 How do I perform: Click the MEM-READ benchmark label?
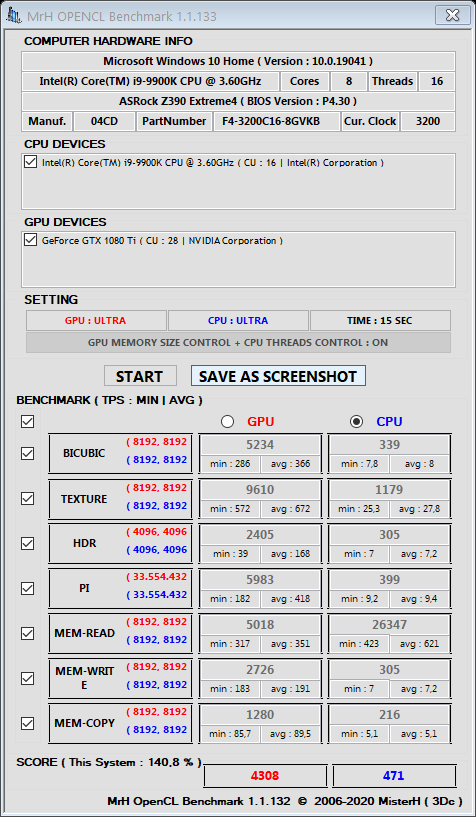tap(84, 633)
